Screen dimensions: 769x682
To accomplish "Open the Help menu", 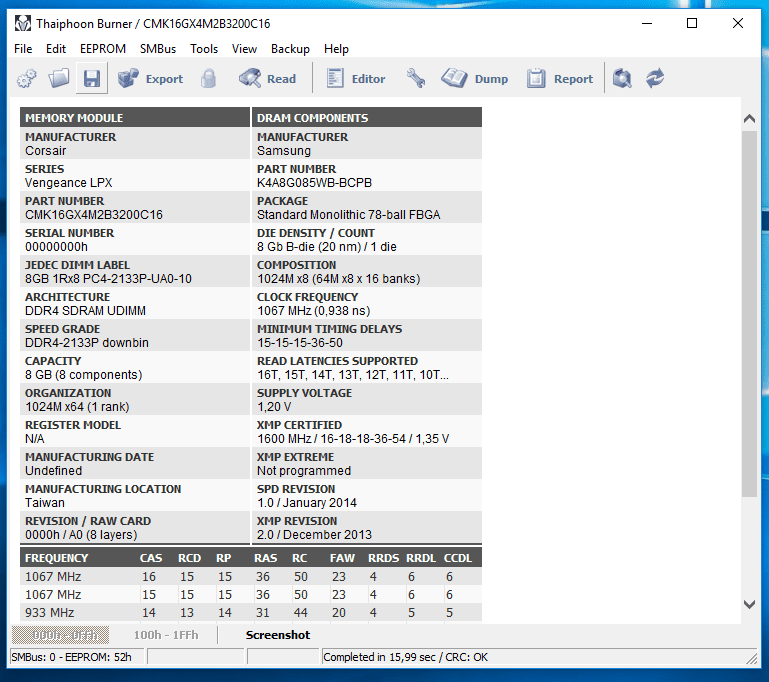I will tap(336, 49).
